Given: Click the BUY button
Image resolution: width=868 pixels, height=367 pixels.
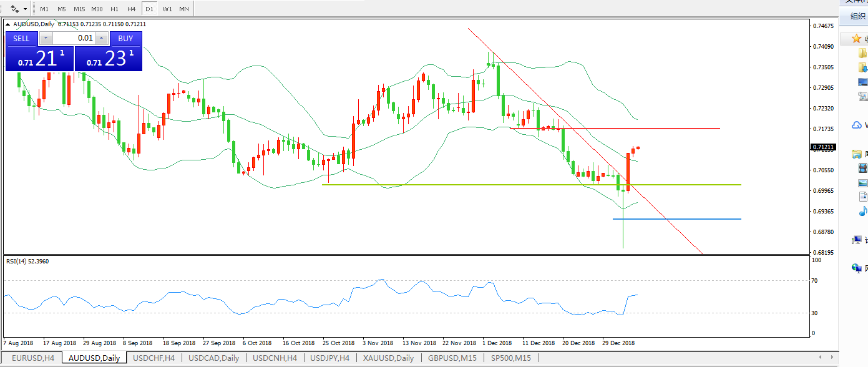Looking at the screenshot, I should click(x=125, y=38).
